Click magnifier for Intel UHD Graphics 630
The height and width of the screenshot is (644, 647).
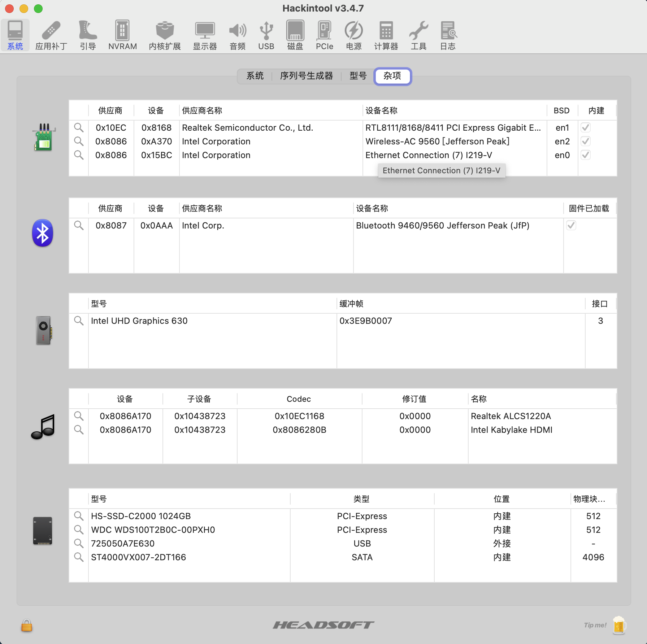click(79, 321)
